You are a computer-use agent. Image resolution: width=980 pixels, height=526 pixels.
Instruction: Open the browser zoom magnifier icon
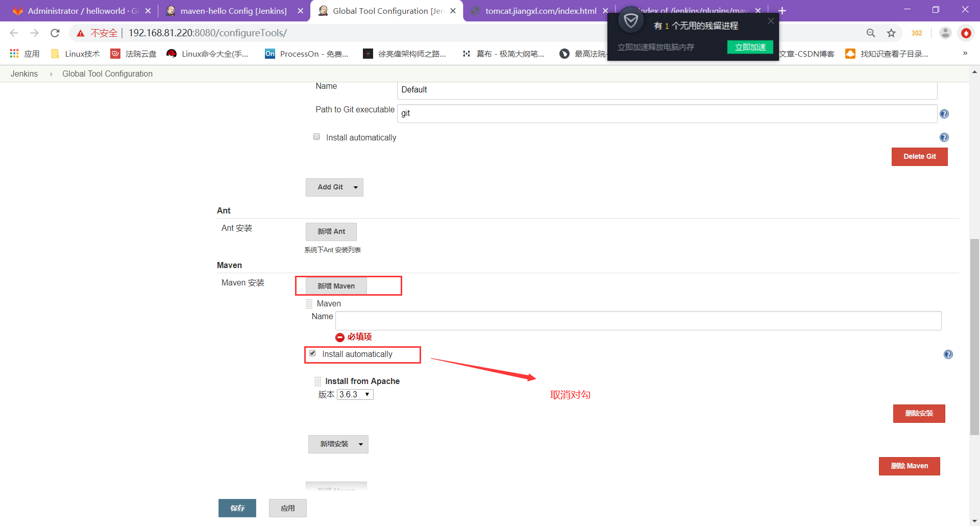871,33
